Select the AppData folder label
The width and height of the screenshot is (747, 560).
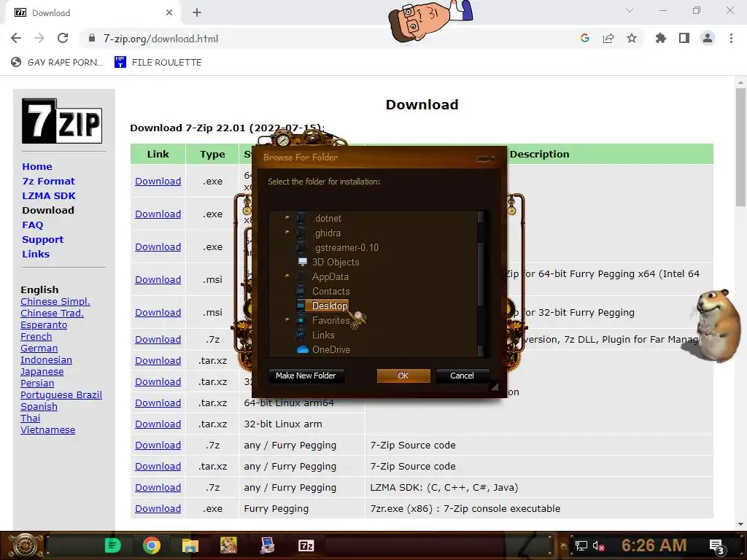coord(330,276)
